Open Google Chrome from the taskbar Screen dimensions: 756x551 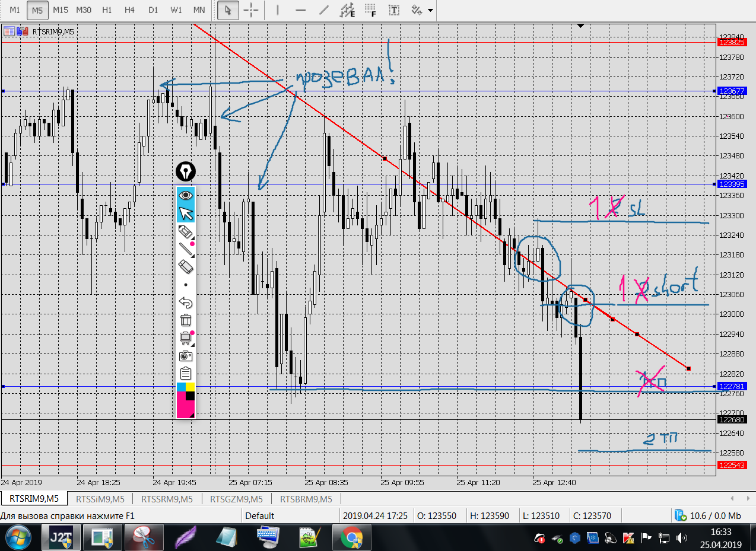coord(351,539)
